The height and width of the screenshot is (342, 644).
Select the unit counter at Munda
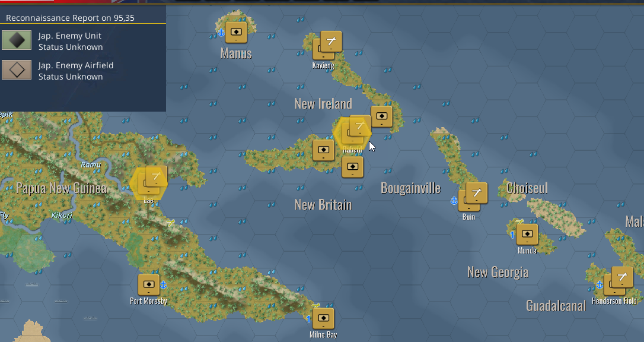527,235
